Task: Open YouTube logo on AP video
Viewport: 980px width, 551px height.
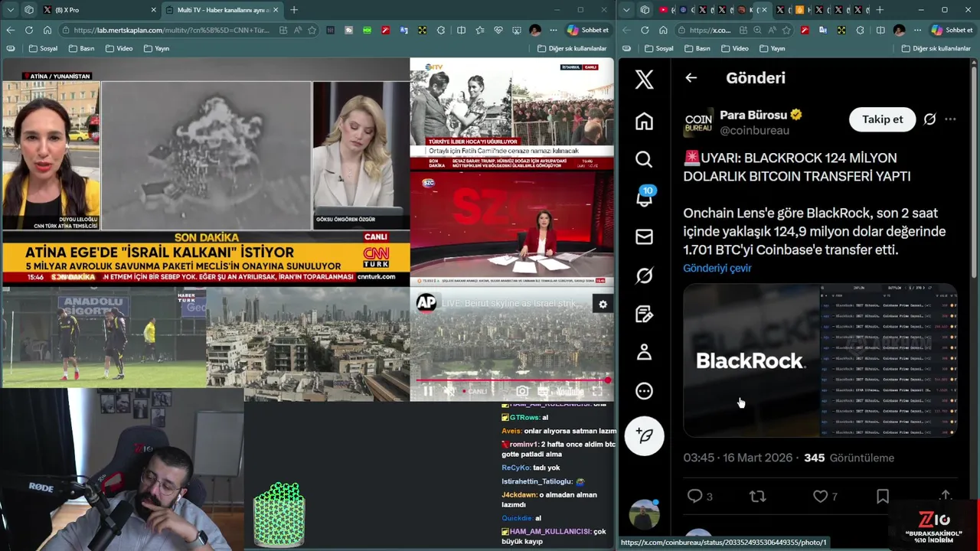Action: tap(570, 391)
